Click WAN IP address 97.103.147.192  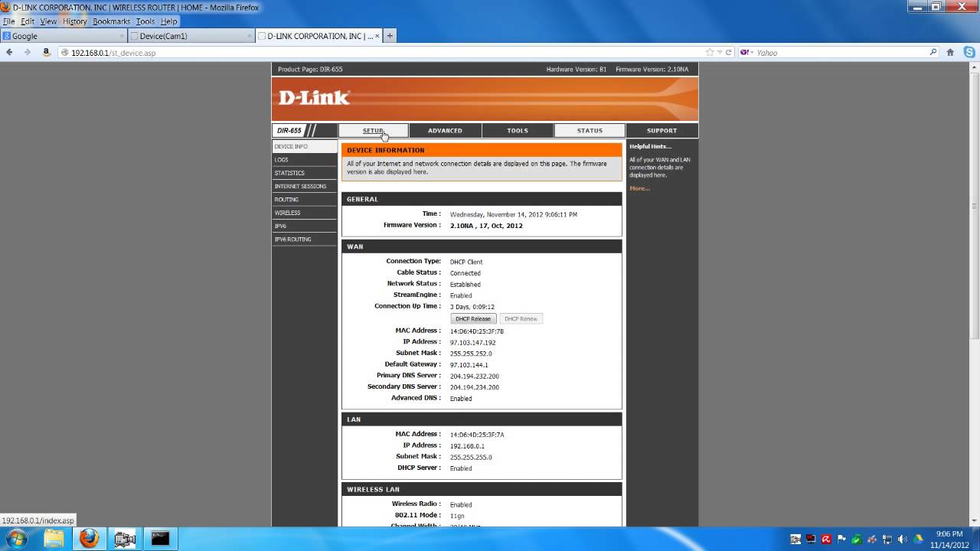(472, 343)
